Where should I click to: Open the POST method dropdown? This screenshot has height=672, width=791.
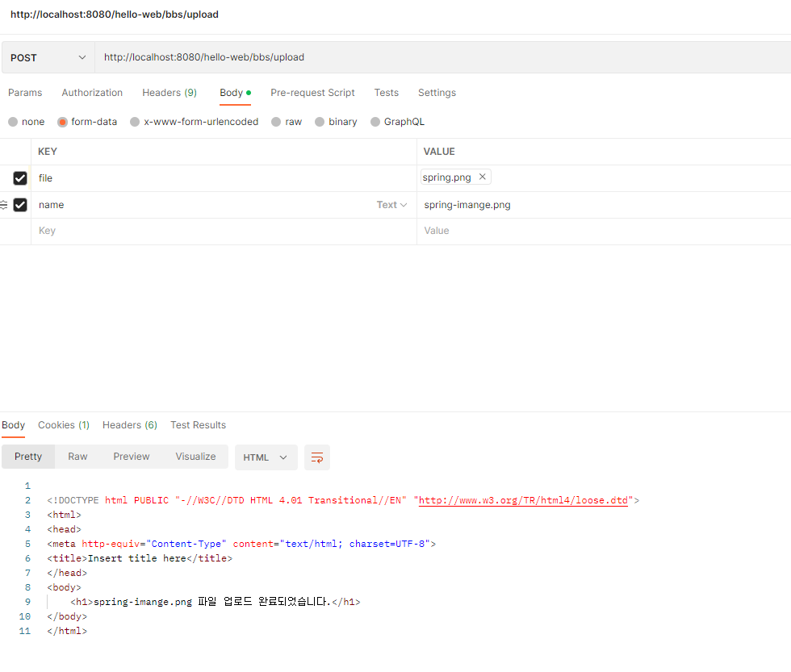(48, 58)
